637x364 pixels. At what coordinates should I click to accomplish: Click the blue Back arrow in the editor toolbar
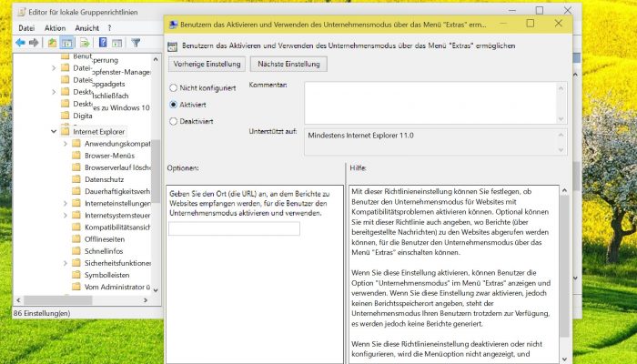(x=20, y=43)
